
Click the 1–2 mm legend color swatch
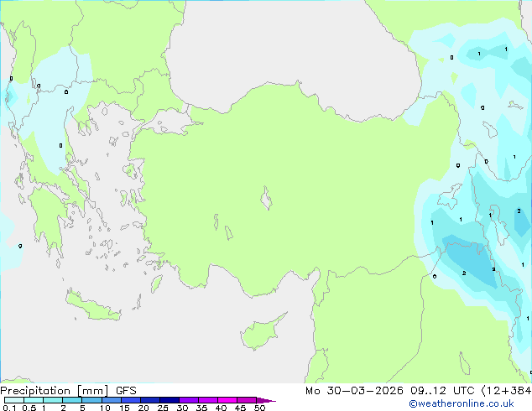coord(53,400)
